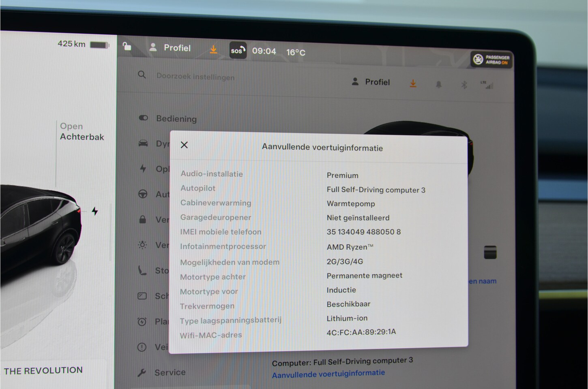588x389 pixels.
Task: Open the Aanvullende voertuiginformatie link
Action: point(328,374)
